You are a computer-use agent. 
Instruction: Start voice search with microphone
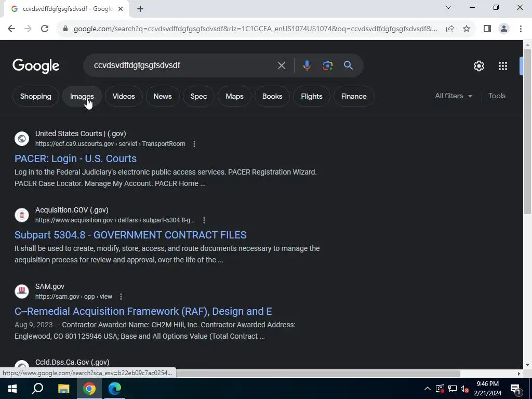pos(307,65)
